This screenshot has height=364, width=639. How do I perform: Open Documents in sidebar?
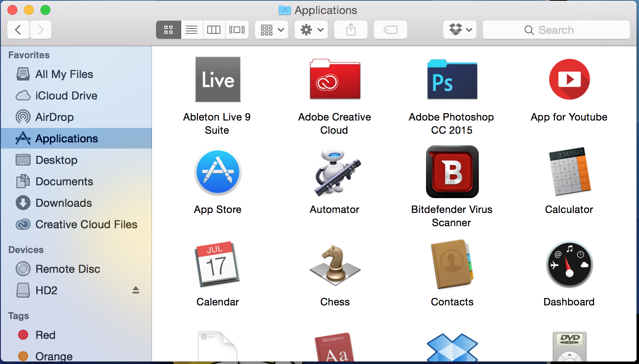(76, 182)
